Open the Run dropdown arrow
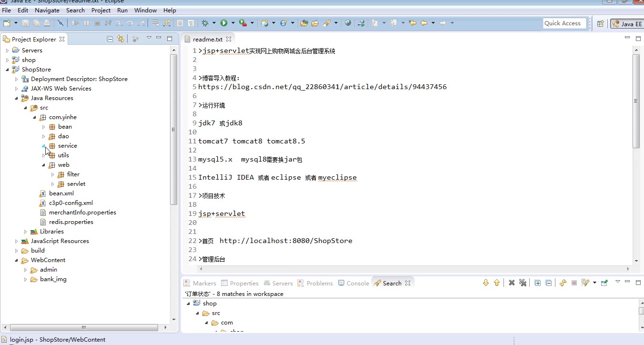 [232, 23]
